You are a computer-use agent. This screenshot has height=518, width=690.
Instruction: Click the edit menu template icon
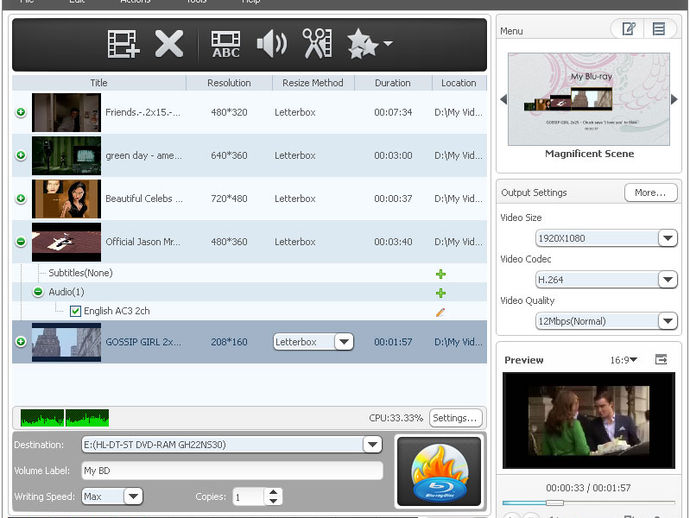(x=628, y=29)
